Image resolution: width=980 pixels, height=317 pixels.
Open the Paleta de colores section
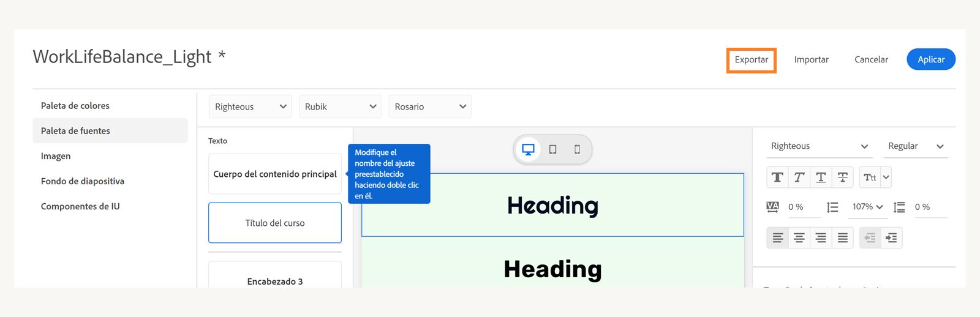75,106
